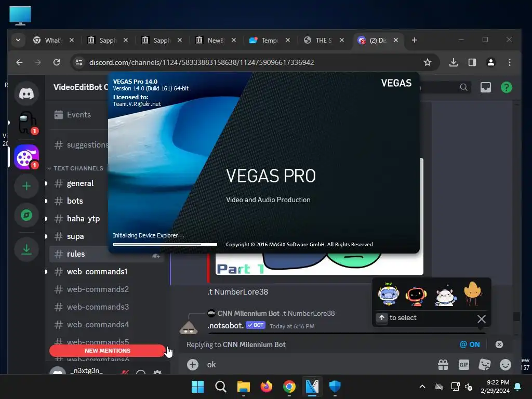
Task: Open a new Chrome tab
Action: [x=414, y=40]
